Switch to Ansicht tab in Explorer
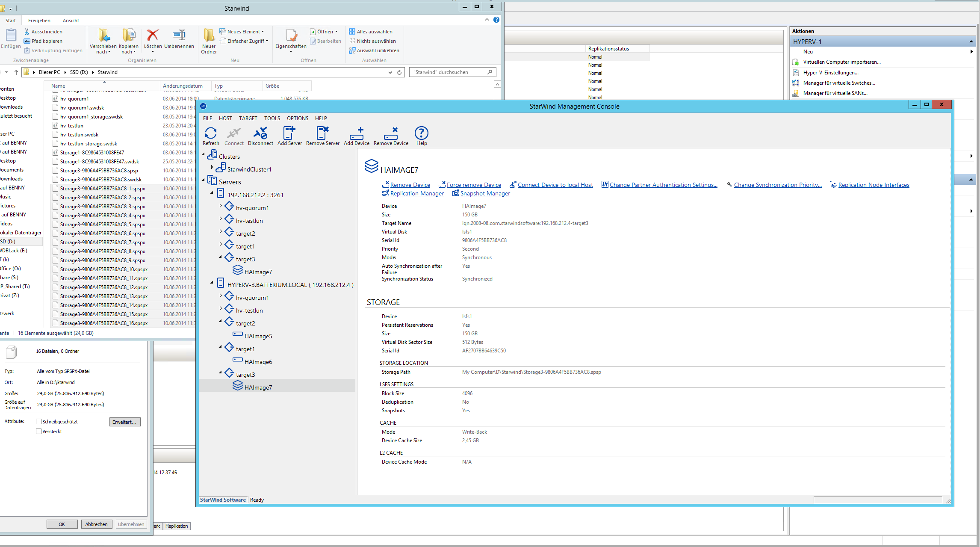 coord(71,21)
